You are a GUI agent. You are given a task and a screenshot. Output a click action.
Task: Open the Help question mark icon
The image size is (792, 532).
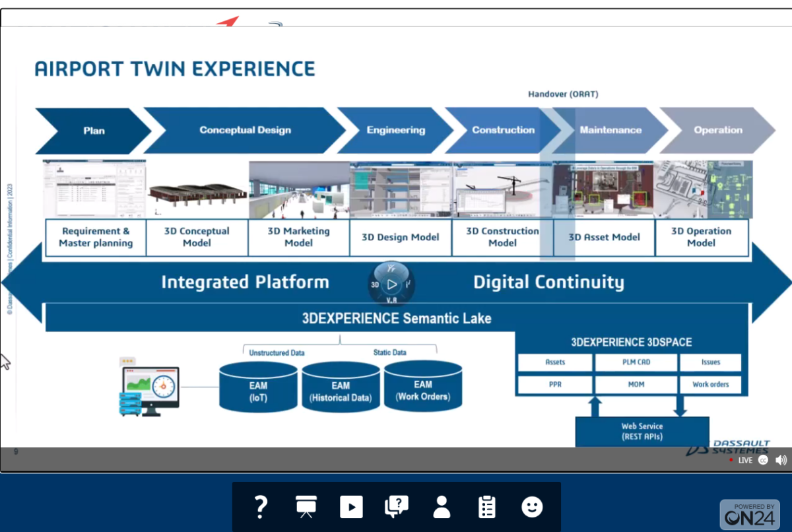pos(261,507)
